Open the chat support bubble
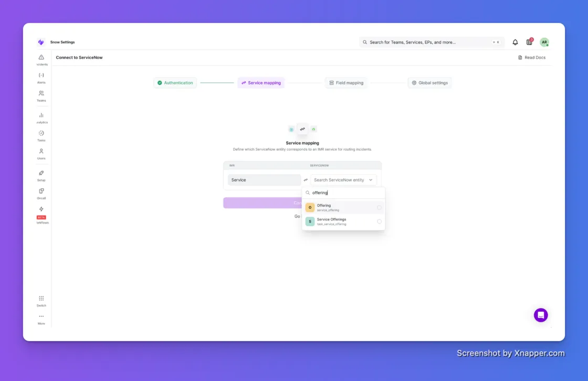The height and width of the screenshot is (381, 588). [541, 315]
